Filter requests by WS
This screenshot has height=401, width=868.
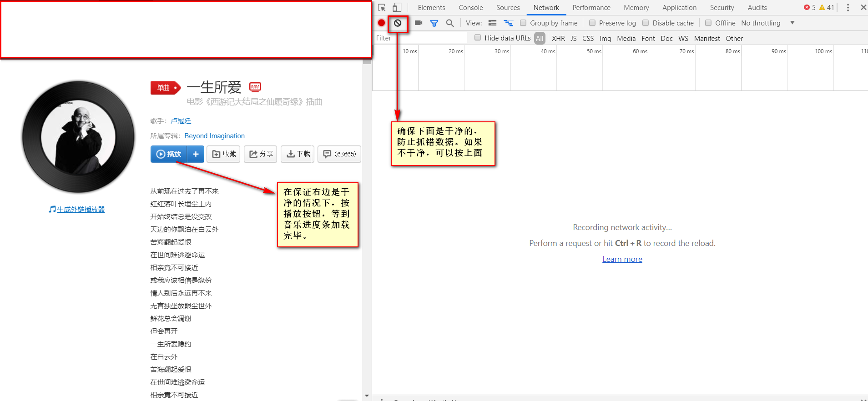683,39
